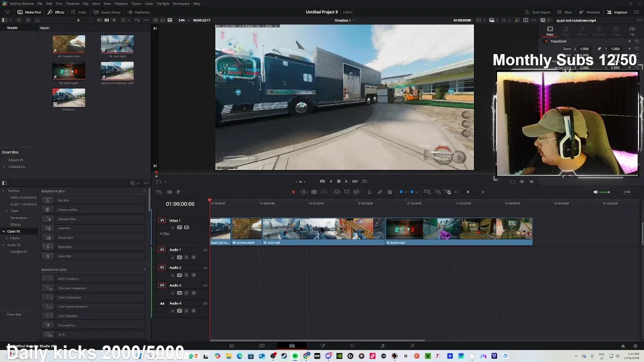Open the Playback menu

coord(121,4)
